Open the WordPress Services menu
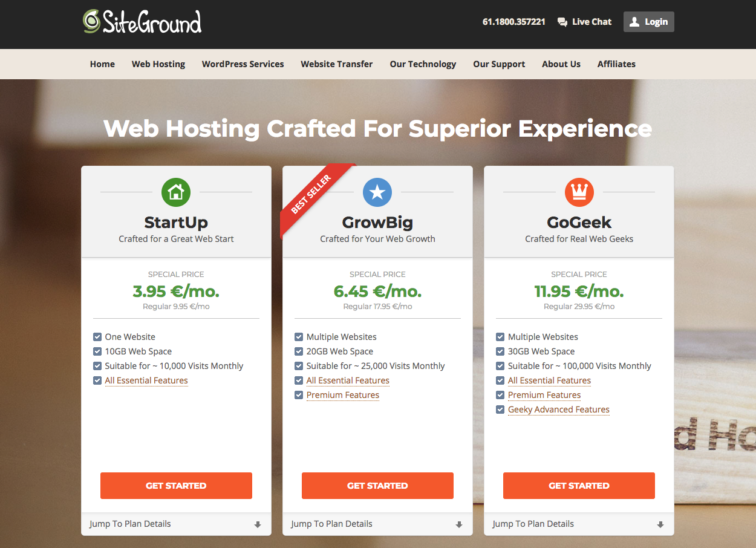756x548 pixels. pyautogui.click(x=243, y=64)
